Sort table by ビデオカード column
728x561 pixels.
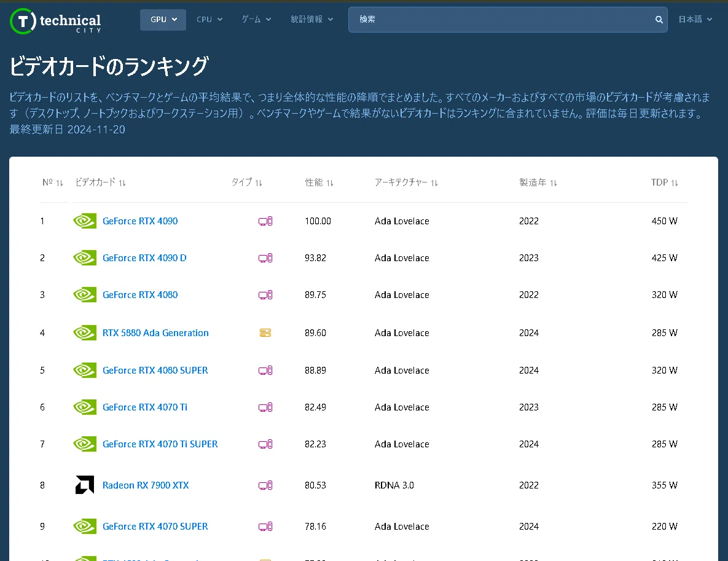[101, 182]
